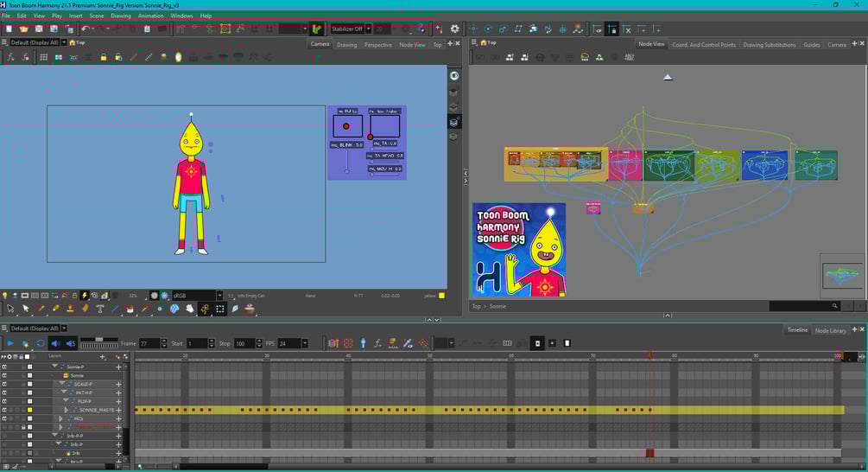The width and height of the screenshot is (868, 472).
Task: Toggle the Sound Scrubbing button
Action: coord(70,343)
